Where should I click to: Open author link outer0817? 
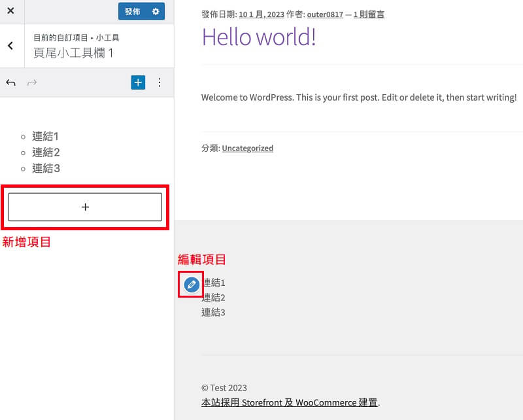click(325, 14)
